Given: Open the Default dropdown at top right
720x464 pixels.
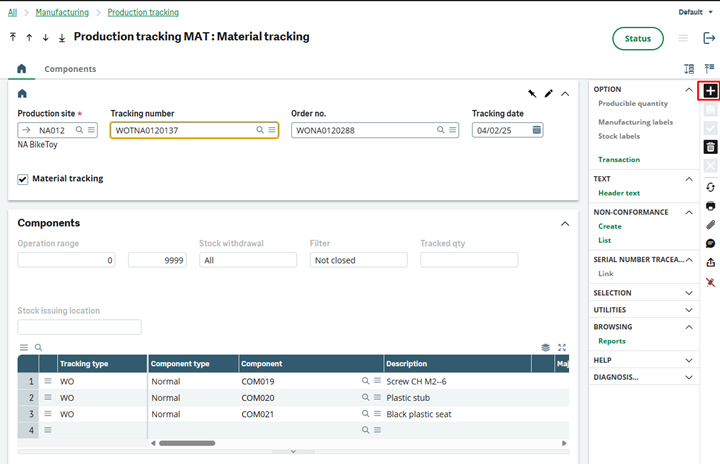Looking at the screenshot, I should tap(694, 12).
